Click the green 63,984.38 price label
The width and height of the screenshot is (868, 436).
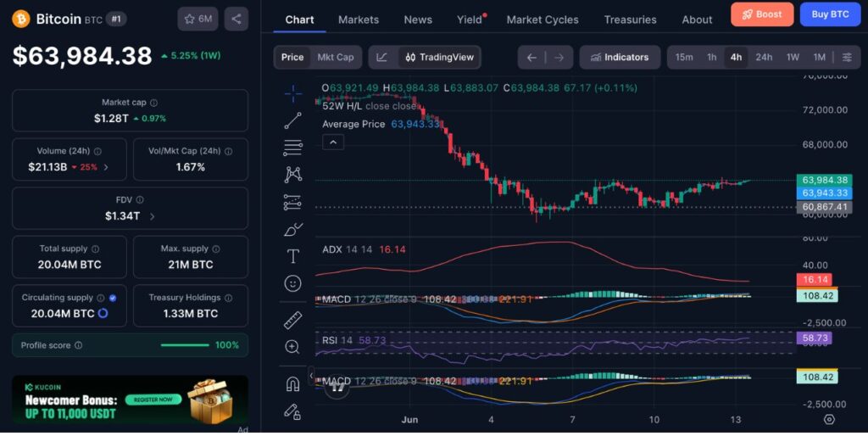824,180
